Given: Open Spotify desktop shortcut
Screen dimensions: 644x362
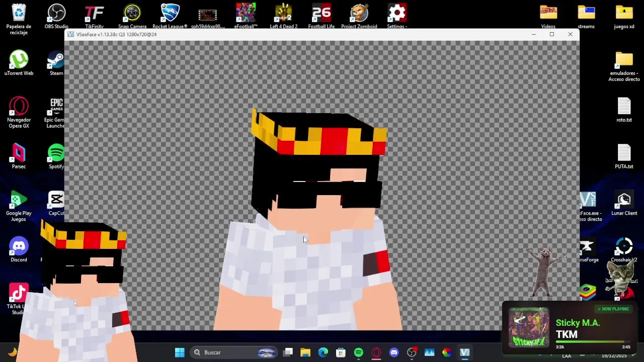Looking at the screenshot, I should point(56,157).
